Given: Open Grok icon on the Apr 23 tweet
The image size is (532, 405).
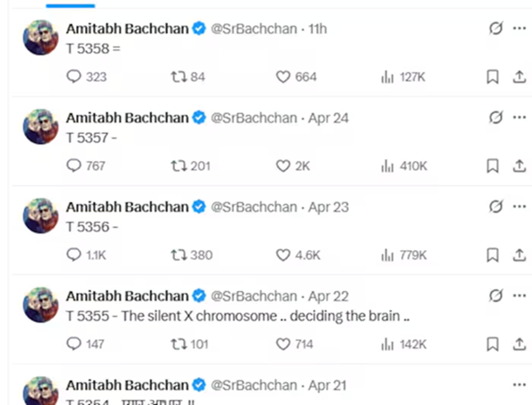Looking at the screenshot, I should point(496,207).
